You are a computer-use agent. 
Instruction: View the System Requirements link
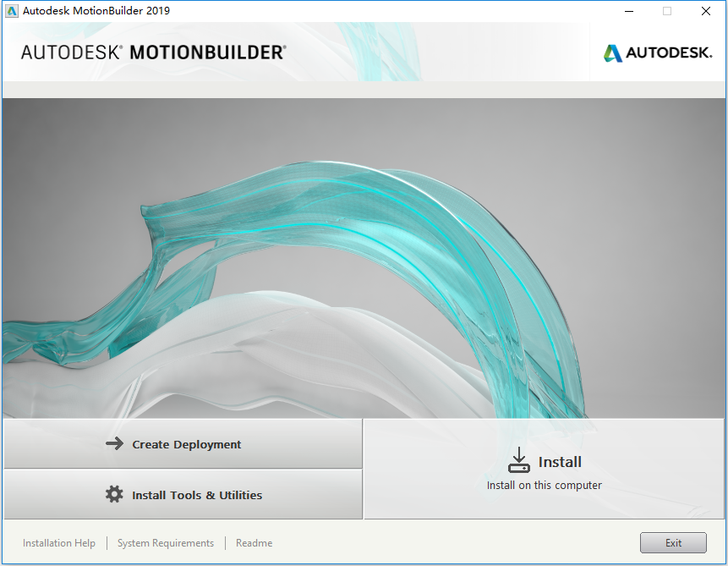[x=166, y=543]
